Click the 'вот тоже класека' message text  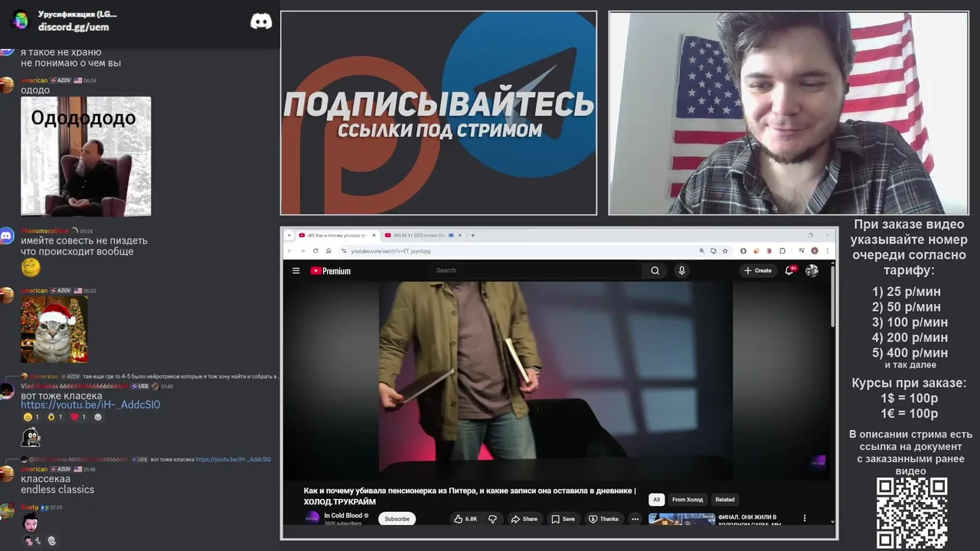[x=61, y=396]
